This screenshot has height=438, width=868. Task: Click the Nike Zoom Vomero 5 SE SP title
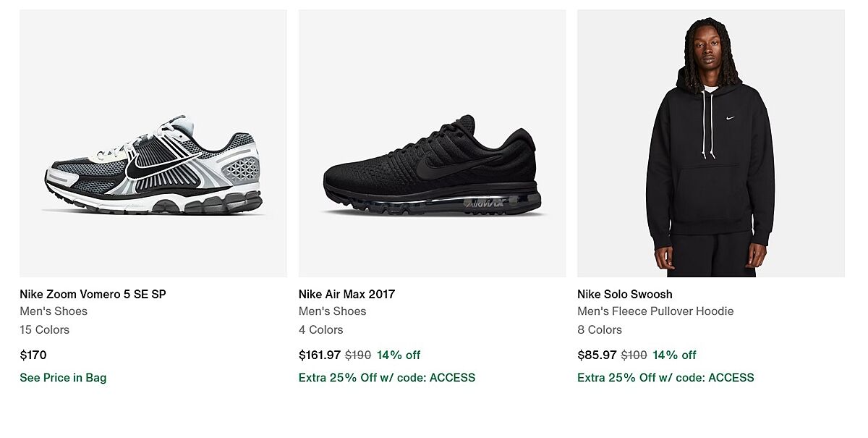coord(93,294)
